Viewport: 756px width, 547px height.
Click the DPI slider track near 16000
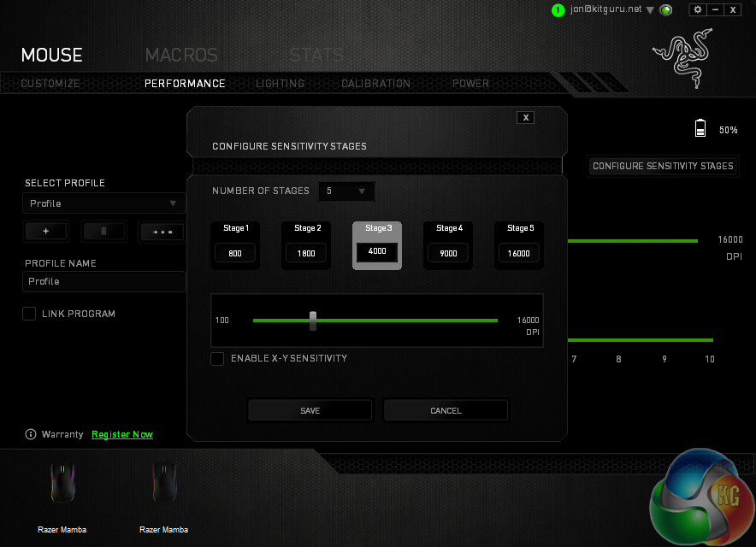(x=492, y=321)
